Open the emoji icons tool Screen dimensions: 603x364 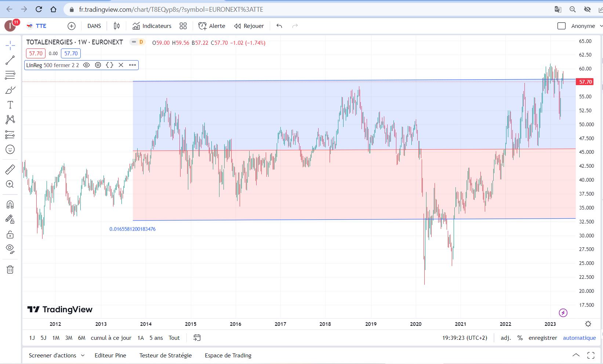[x=10, y=149]
